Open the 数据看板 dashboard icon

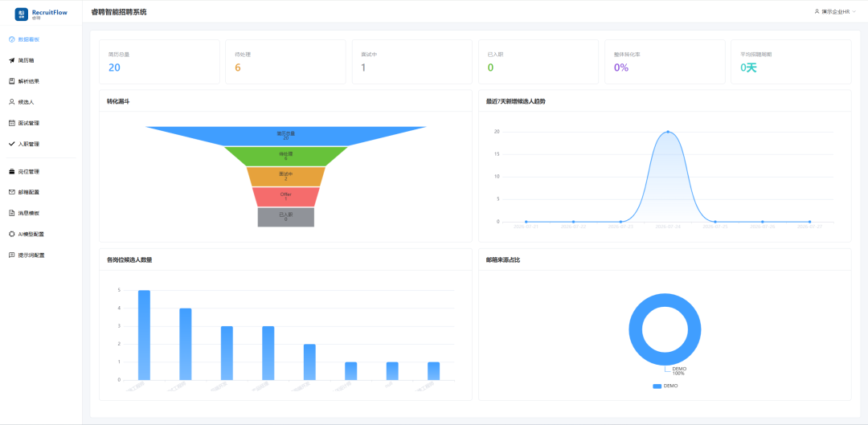point(12,39)
